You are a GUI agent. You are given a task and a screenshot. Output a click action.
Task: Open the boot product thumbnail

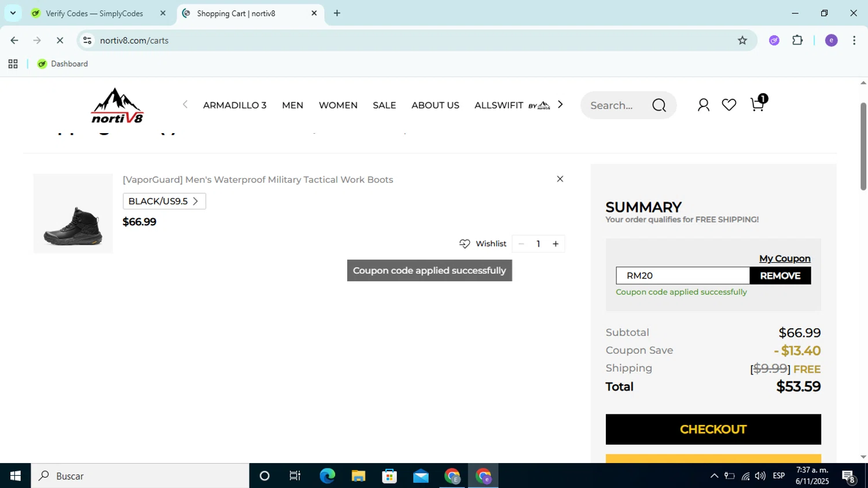(73, 213)
